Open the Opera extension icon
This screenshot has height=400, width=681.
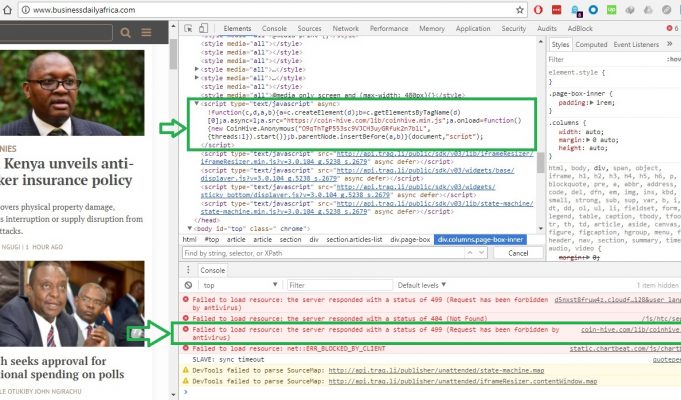tap(538, 10)
